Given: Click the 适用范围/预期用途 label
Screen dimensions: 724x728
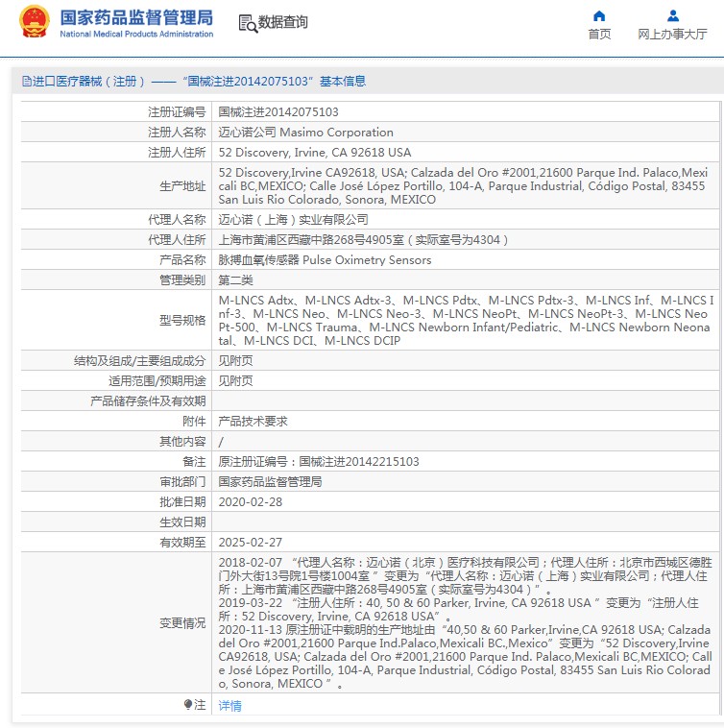Looking at the screenshot, I should click(157, 381).
